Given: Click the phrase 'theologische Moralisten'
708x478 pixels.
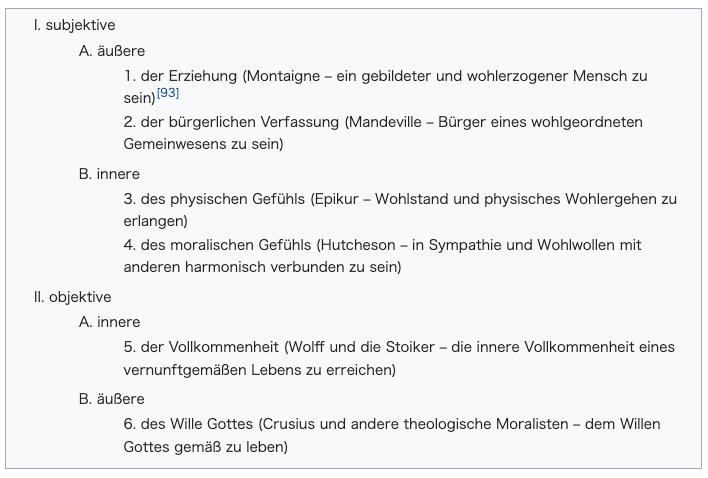Looking at the screenshot, I should coord(486,424).
